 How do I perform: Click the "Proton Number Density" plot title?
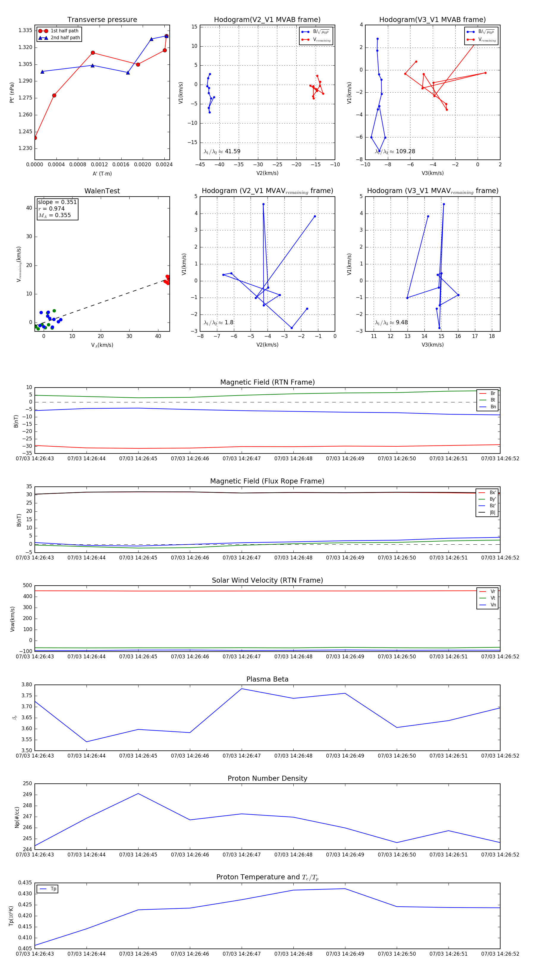tap(267, 778)
